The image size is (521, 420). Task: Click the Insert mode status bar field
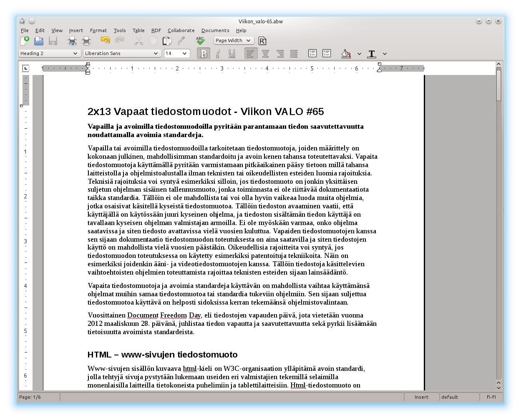click(x=421, y=397)
